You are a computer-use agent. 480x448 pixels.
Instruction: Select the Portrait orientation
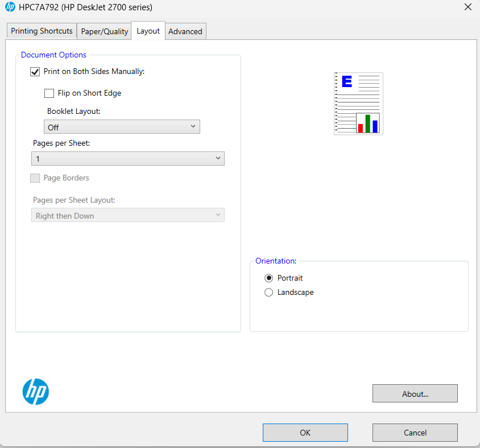click(x=268, y=278)
